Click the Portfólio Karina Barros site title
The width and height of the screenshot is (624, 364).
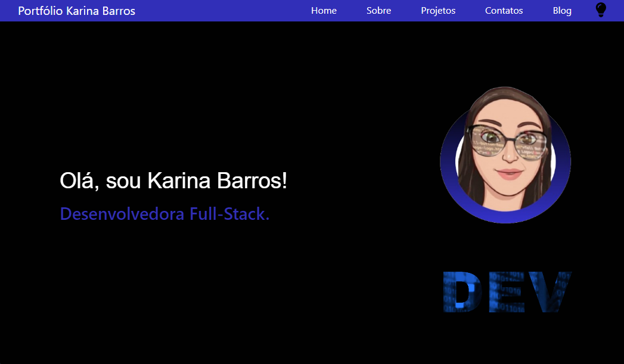77,11
